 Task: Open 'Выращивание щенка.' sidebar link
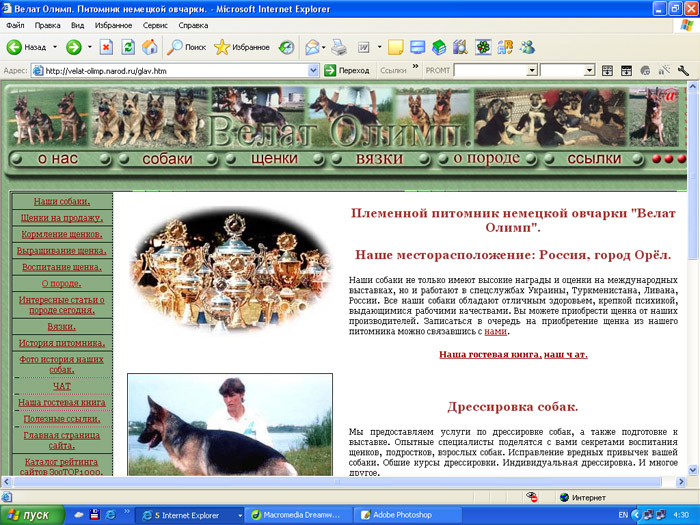62,250
